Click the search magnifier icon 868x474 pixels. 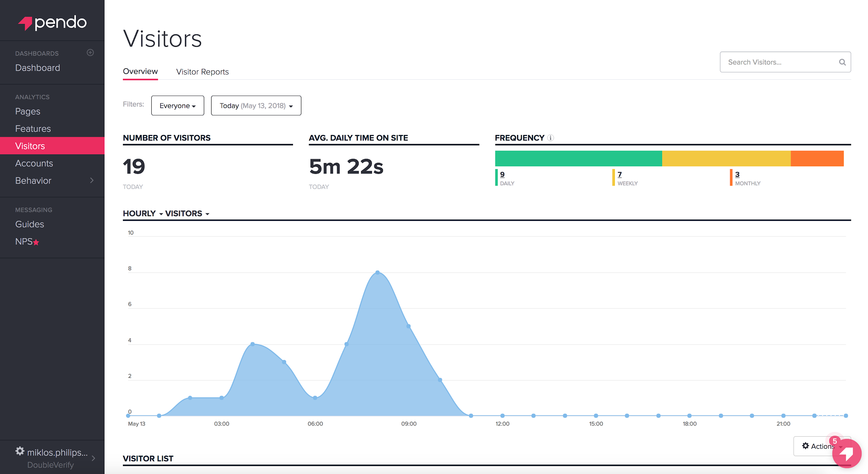842,62
